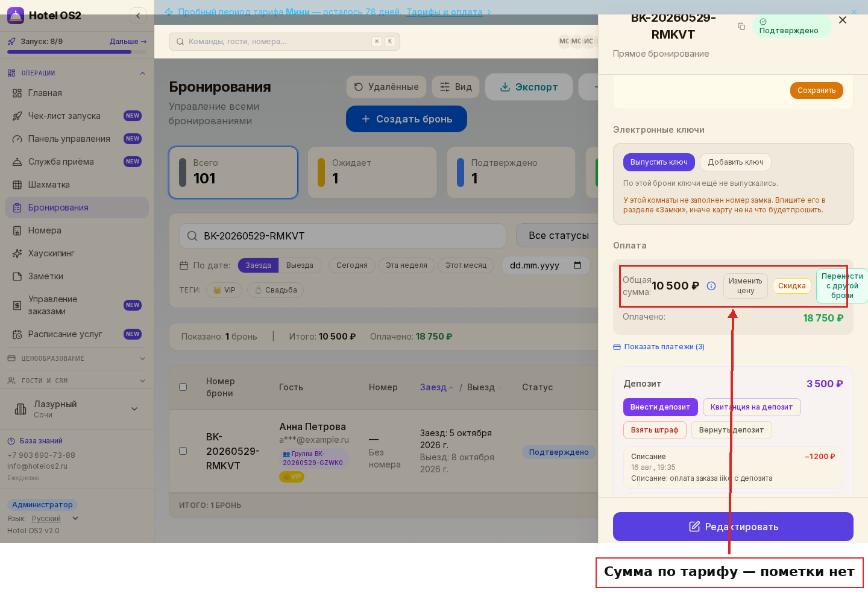Click the note icon for Заметки
868x602 pixels.
[x=17, y=276]
